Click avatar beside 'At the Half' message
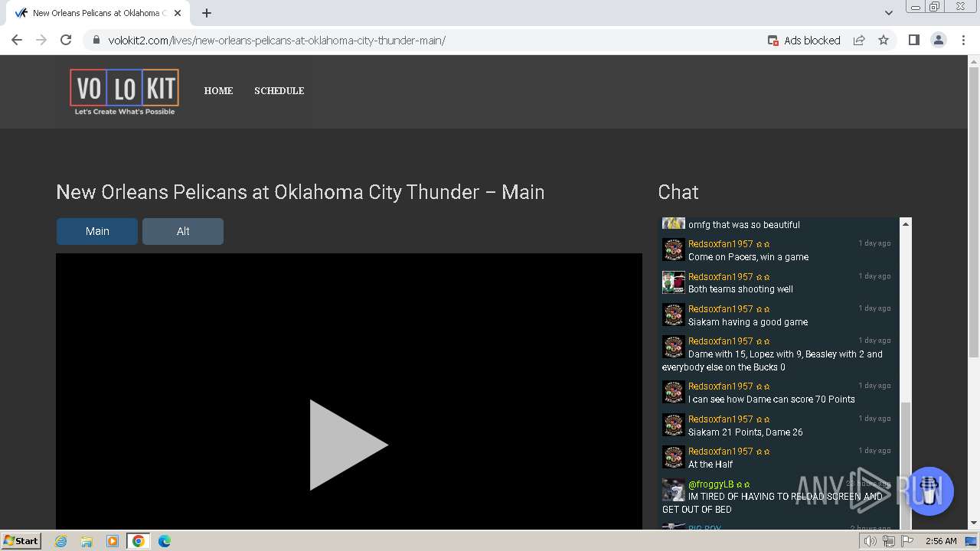The width and height of the screenshot is (980, 551). tap(674, 458)
